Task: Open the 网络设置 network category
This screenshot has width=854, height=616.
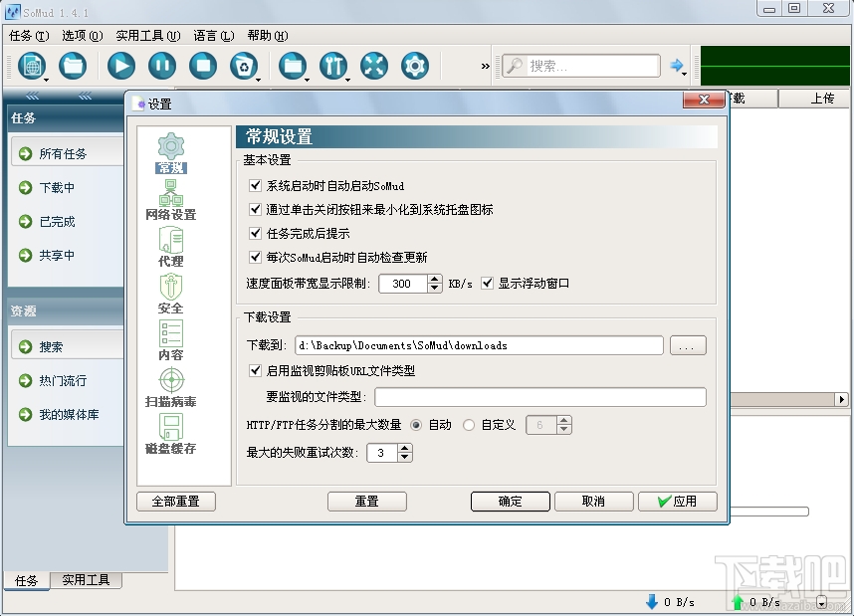Action: [171, 200]
